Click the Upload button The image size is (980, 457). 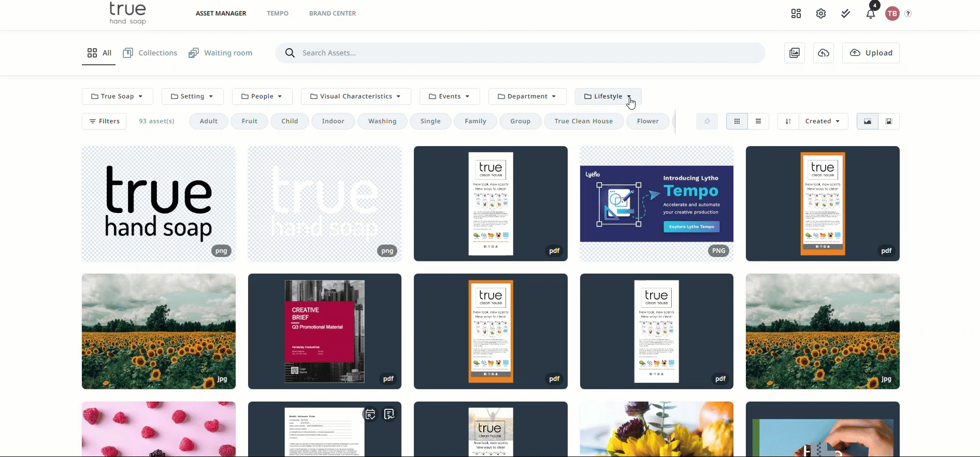tap(871, 53)
